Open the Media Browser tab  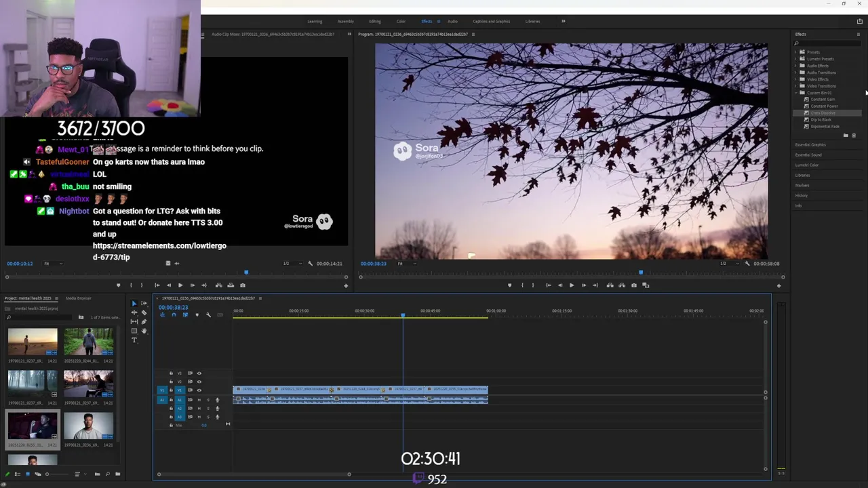click(78, 298)
